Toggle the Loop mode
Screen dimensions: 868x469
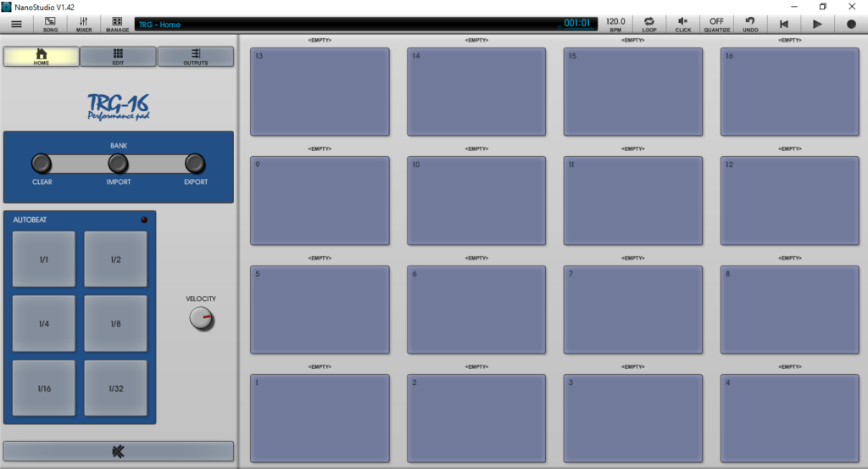(649, 24)
